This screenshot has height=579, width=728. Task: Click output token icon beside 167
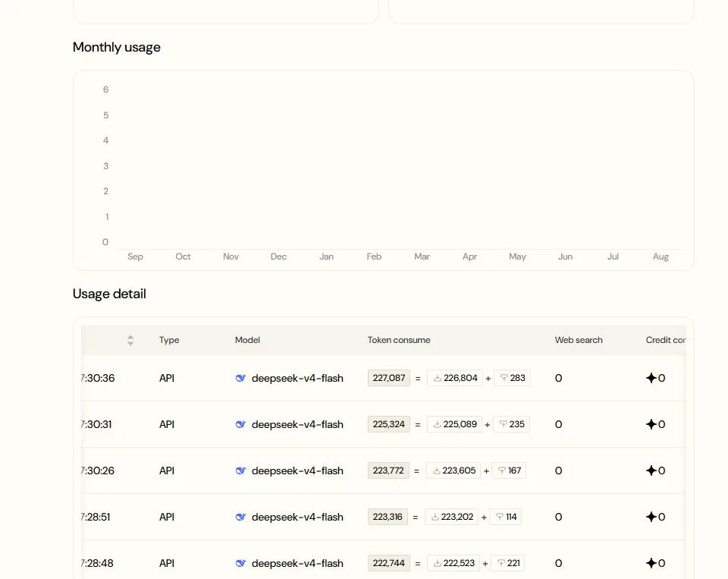pos(501,470)
